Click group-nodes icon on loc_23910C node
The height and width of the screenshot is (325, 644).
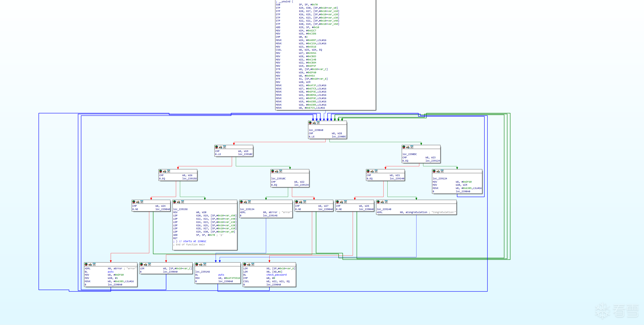pos(281,171)
